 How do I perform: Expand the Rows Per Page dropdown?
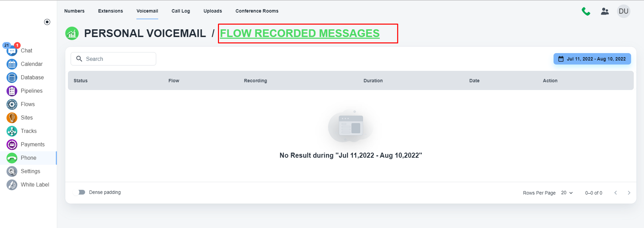pyautogui.click(x=567, y=193)
